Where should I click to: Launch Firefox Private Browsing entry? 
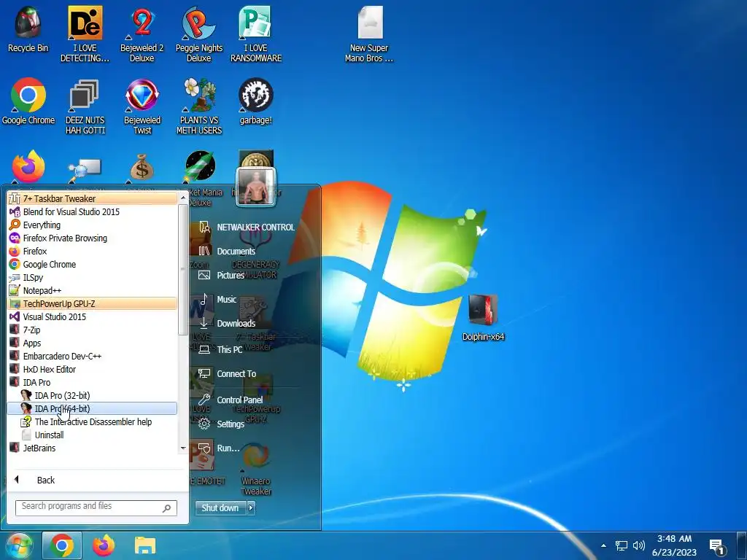click(93, 238)
